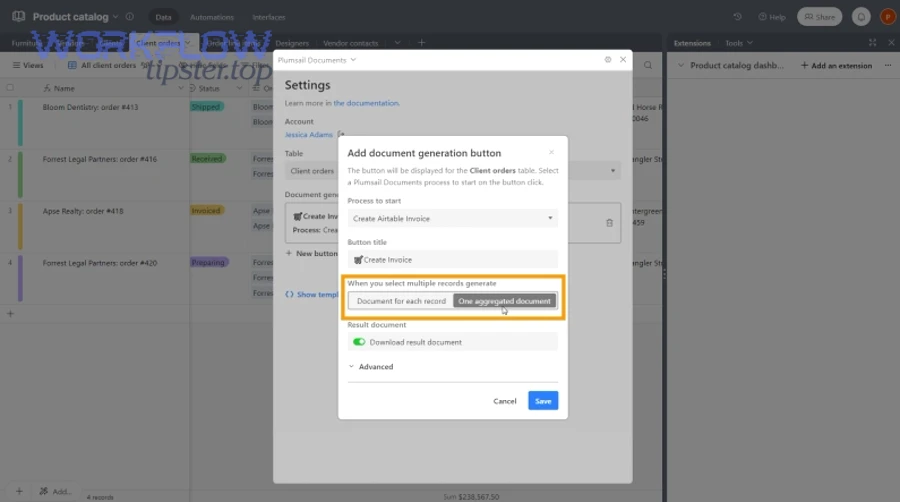Viewport: 900px width, 502px height.
Task: Close the Add document generation button dialog
Action: click(551, 152)
